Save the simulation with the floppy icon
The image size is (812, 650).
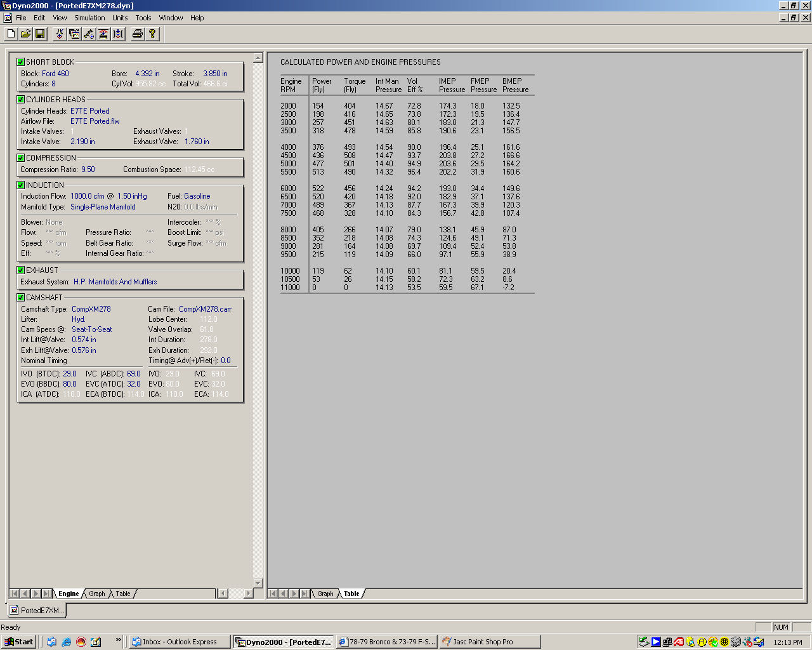pyautogui.click(x=40, y=34)
